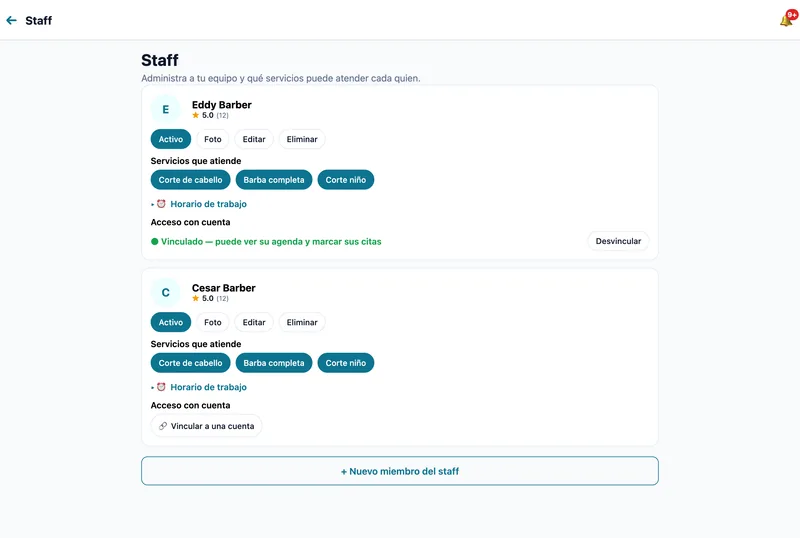Add Nuevo miembro del staff
Image resolution: width=800 pixels, height=538 pixels.
pos(399,471)
